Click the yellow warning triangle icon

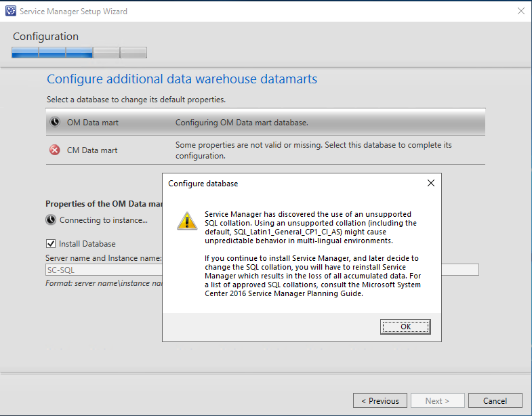(x=187, y=221)
